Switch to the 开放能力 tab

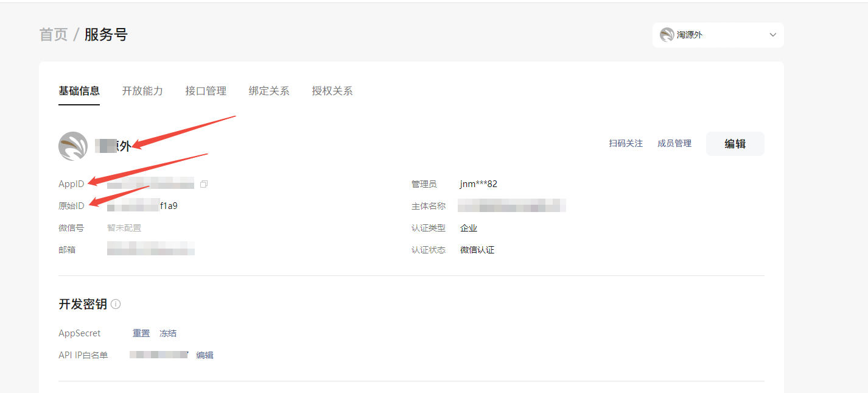click(142, 91)
